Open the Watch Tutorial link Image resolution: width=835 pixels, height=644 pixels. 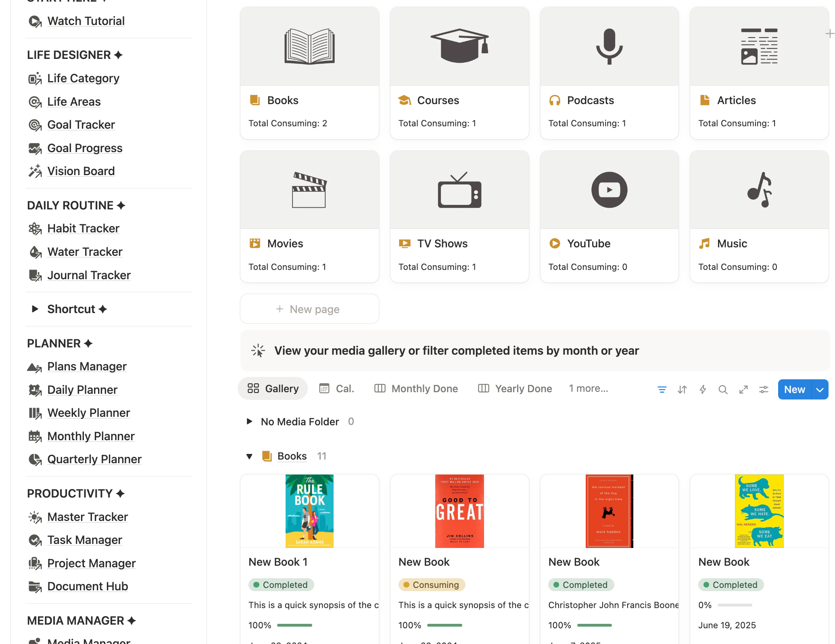coord(86,21)
